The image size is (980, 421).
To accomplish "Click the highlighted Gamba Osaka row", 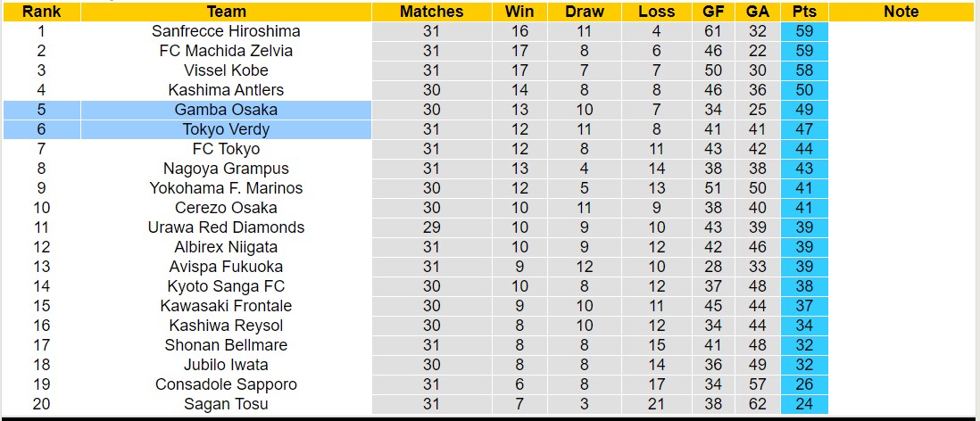I will click(226, 110).
